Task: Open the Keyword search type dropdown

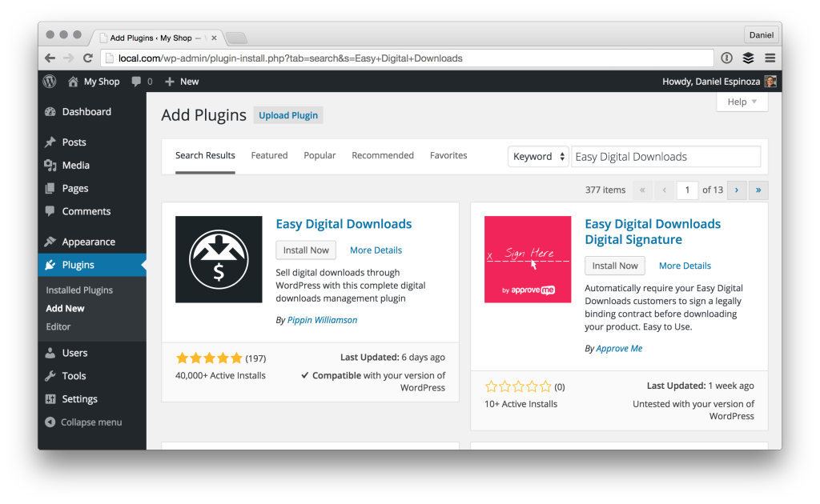Action: pos(538,157)
